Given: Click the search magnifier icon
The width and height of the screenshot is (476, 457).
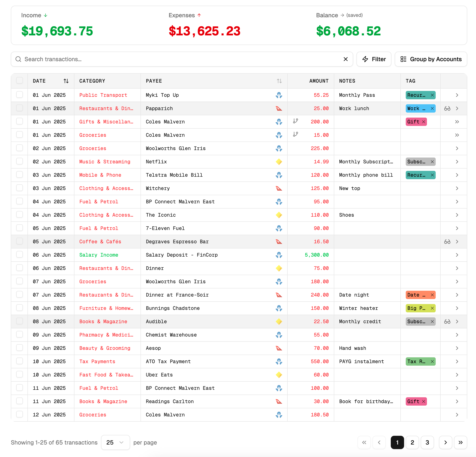Looking at the screenshot, I should [18, 59].
